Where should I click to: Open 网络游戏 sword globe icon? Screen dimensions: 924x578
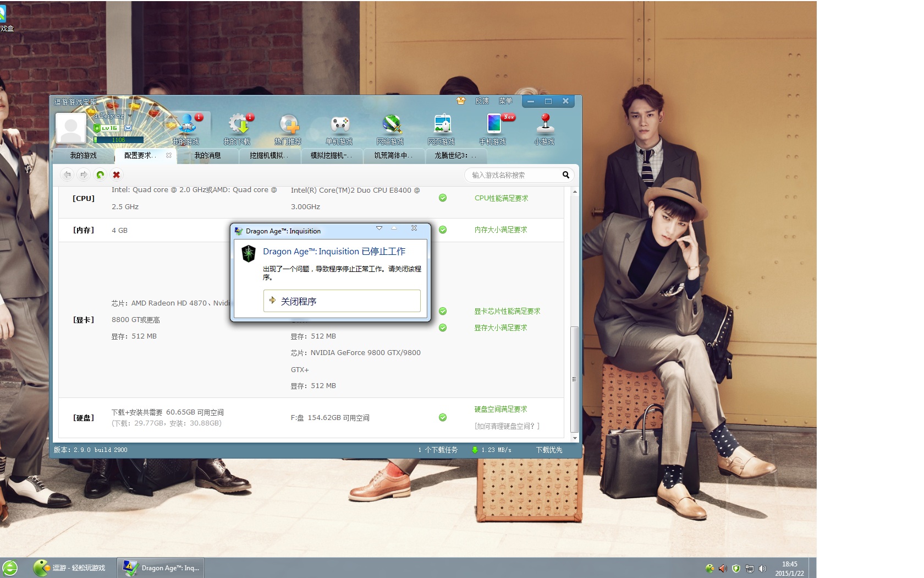tap(392, 125)
